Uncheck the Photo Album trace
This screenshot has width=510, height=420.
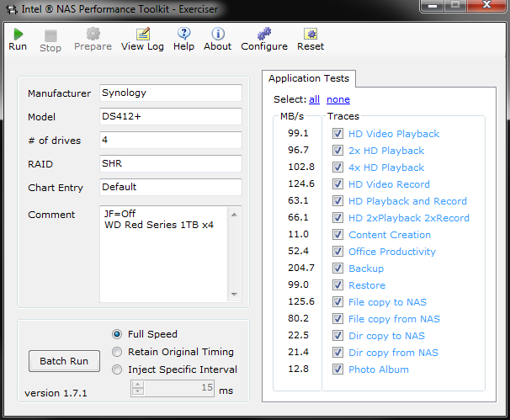(x=337, y=369)
